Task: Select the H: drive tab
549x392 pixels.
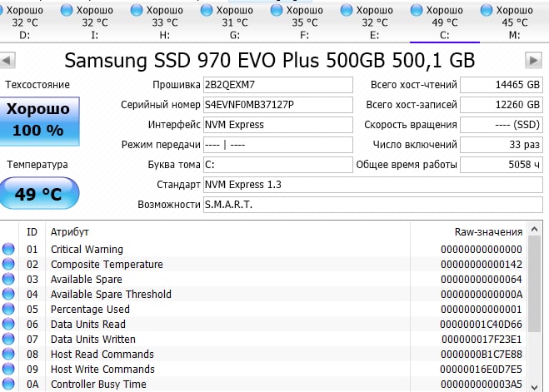Action: pos(165,22)
